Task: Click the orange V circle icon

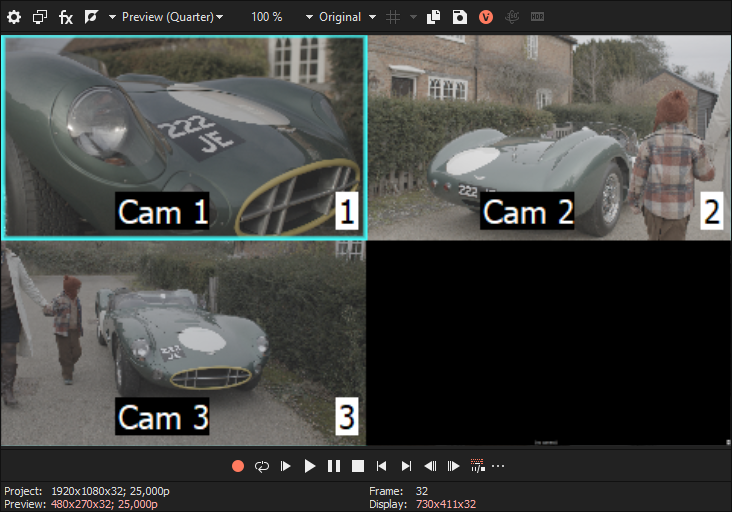Action: pyautogui.click(x=486, y=17)
